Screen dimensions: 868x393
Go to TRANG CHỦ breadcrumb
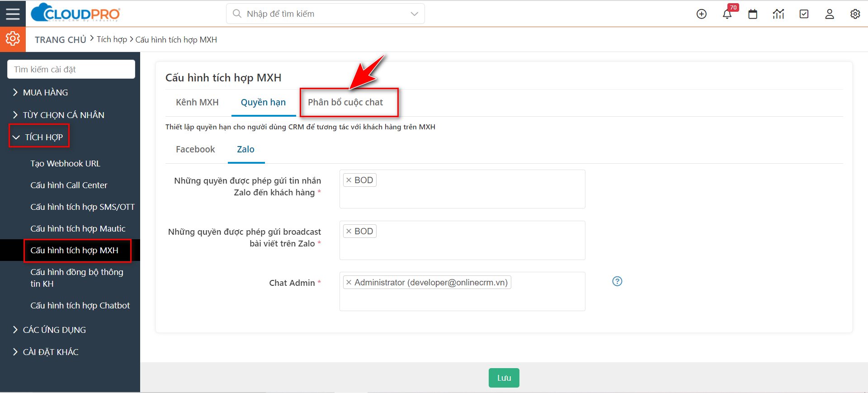click(61, 40)
